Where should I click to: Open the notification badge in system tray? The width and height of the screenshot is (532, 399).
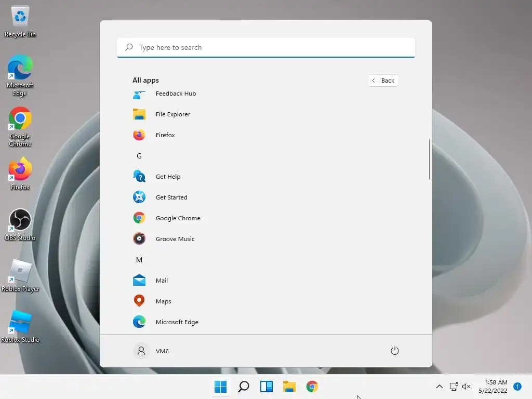point(517,387)
